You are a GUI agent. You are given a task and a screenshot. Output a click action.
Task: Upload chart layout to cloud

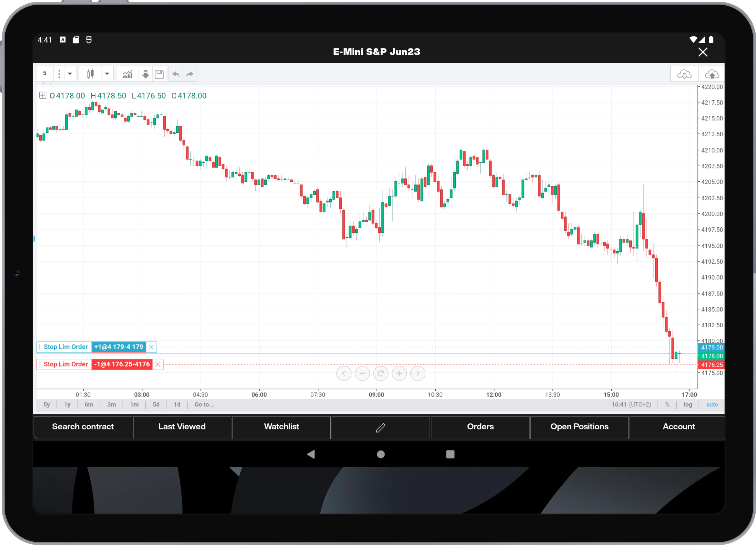(712, 74)
